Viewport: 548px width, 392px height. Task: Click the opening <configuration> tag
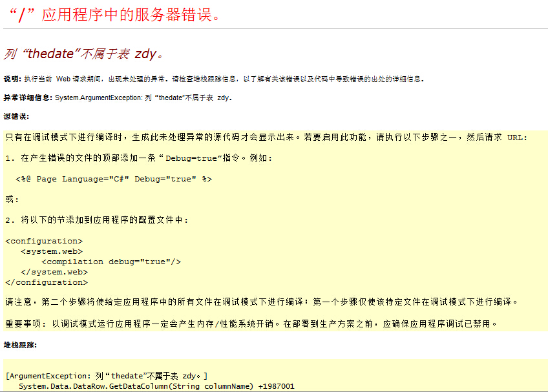coord(44,241)
